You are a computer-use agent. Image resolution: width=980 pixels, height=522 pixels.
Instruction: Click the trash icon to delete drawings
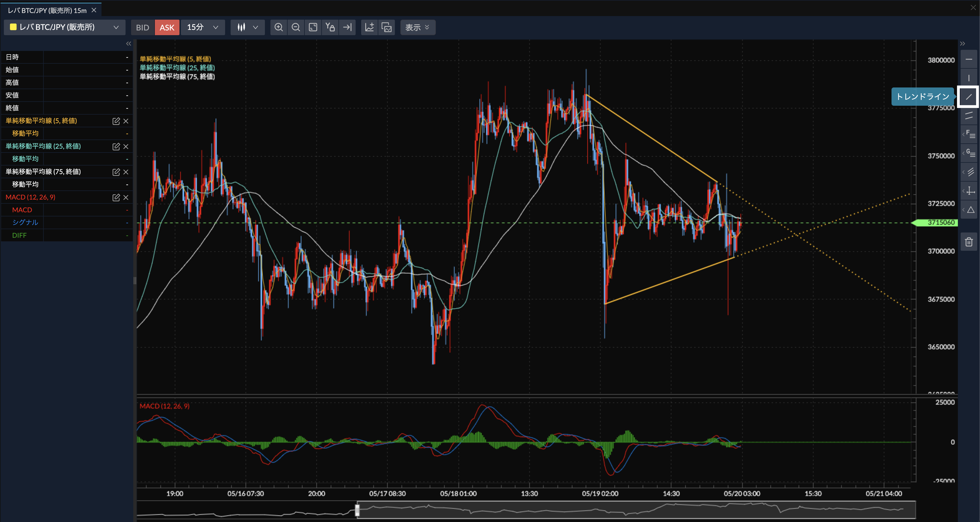pos(969,242)
